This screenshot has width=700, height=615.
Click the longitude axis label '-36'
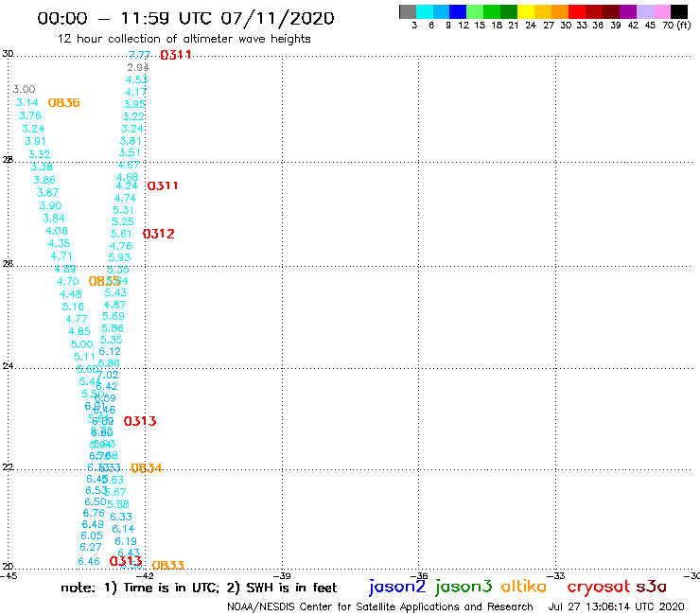pos(419,576)
